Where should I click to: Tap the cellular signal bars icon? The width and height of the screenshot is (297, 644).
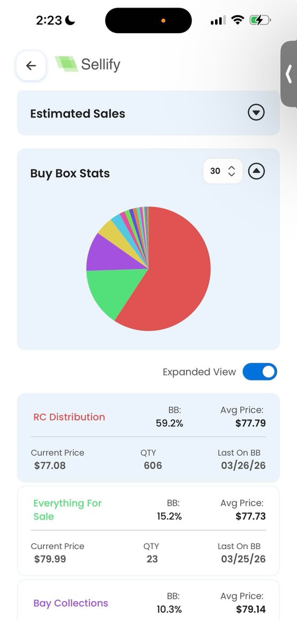pos(217,20)
